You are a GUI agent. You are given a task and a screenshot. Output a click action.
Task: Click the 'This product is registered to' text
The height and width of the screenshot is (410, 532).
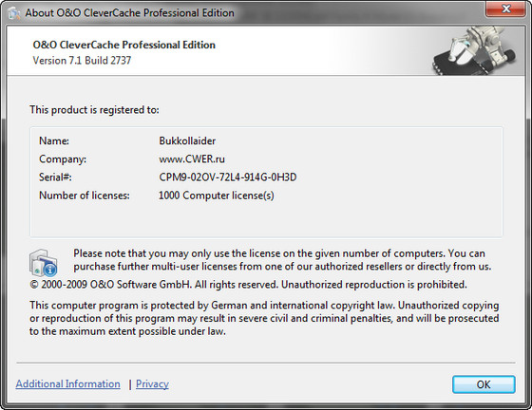point(94,110)
